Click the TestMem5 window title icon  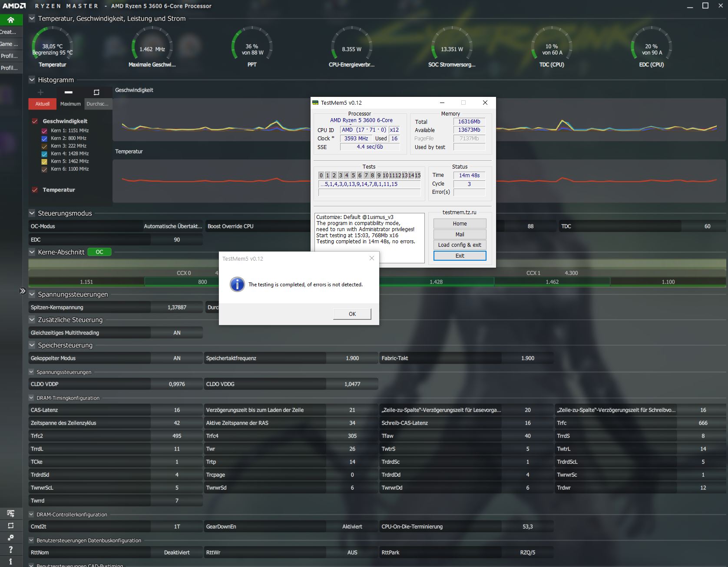pos(315,103)
